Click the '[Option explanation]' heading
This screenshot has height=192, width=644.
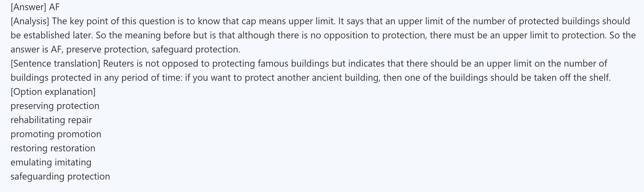point(53,92)
